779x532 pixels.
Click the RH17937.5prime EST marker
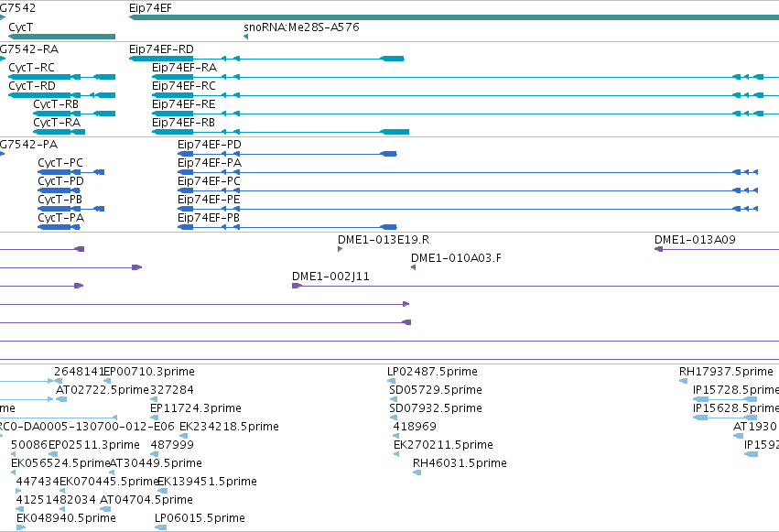pyautogui.click(x=684, y=381)
